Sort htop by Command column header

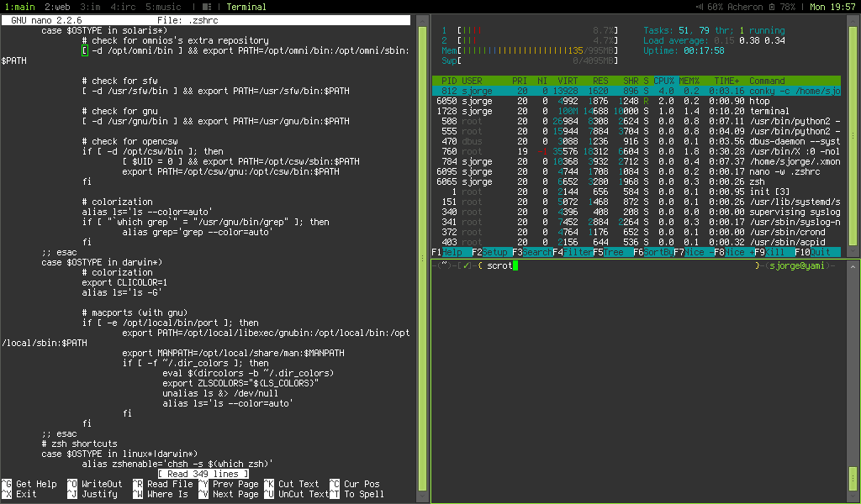tap(767, 81)
